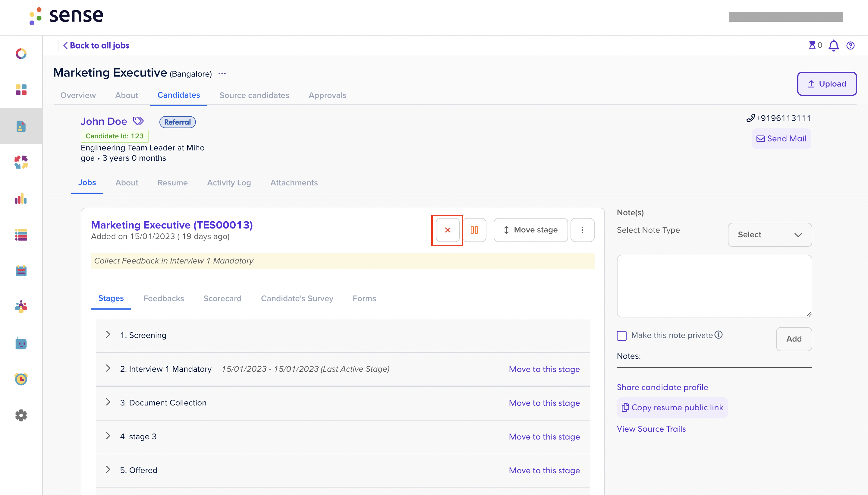Click the Referral badge
This screenshot has height=495, width=868.
(178, 122)
